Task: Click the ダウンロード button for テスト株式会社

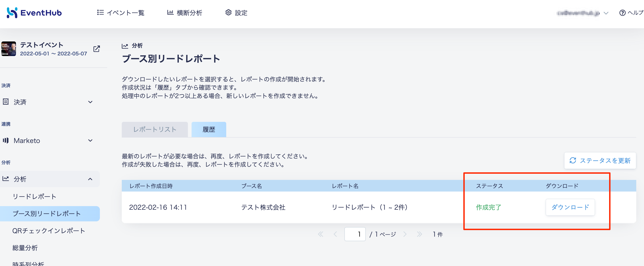Action: [x=570, y=207]
